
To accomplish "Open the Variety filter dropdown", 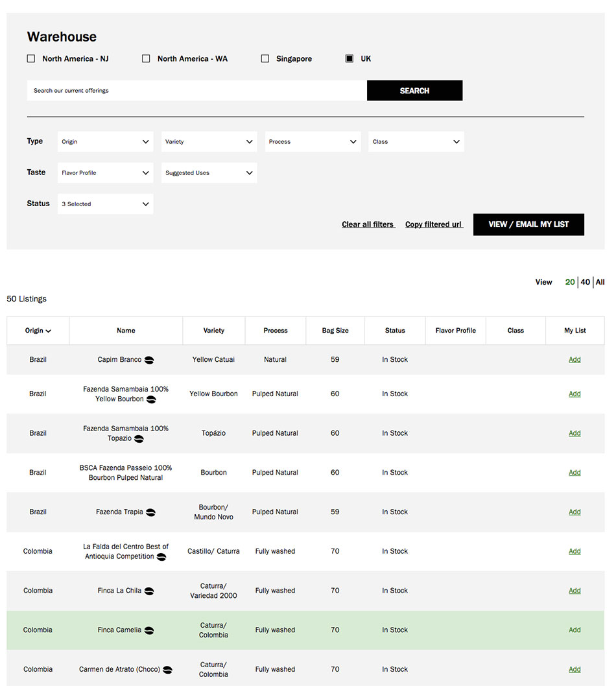I will pyautogui.click(x=209, y=142).
